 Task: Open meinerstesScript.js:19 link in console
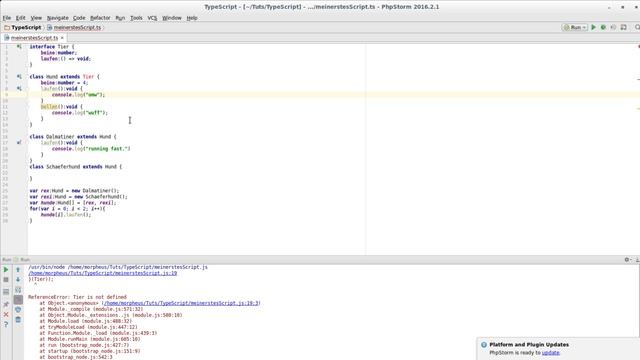point(103,273)
